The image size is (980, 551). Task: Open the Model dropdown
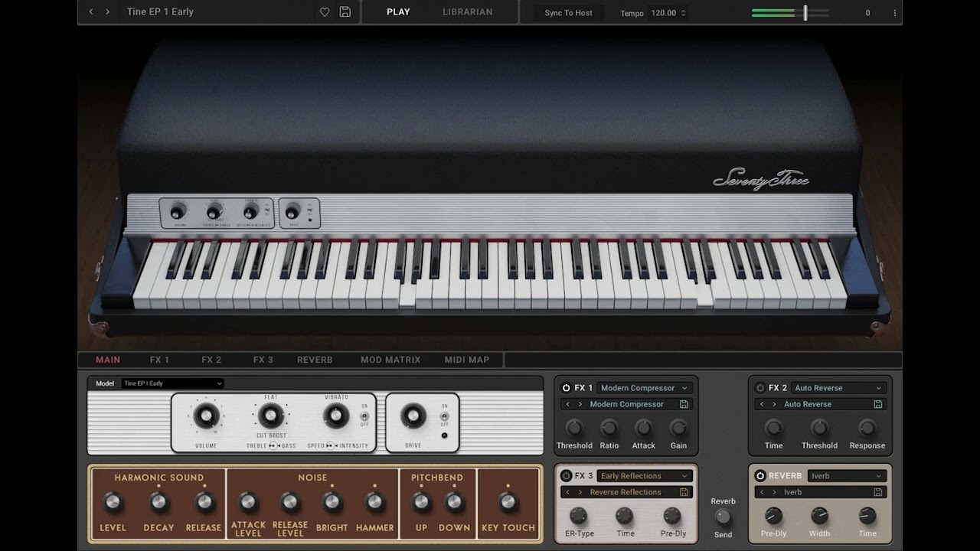172,383
